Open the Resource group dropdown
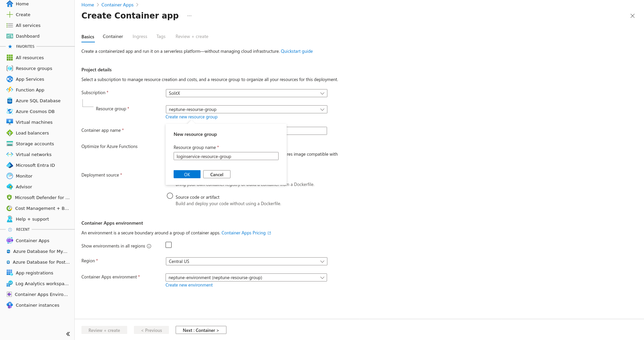This screenshot has height=340, width=644. (246, 109)
